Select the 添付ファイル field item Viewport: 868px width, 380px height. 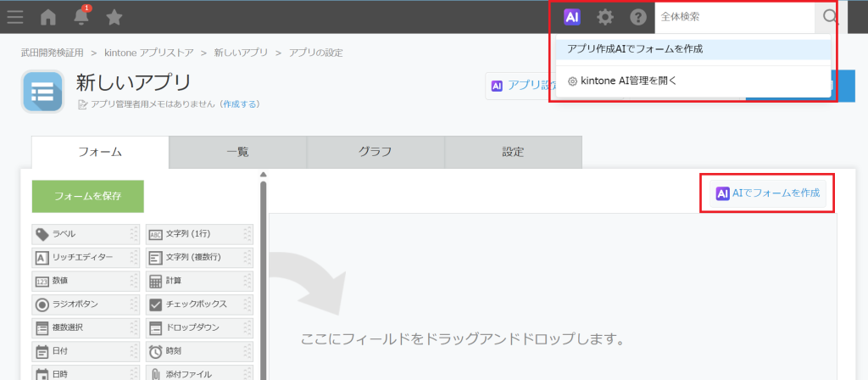click(x=199, y=373)
